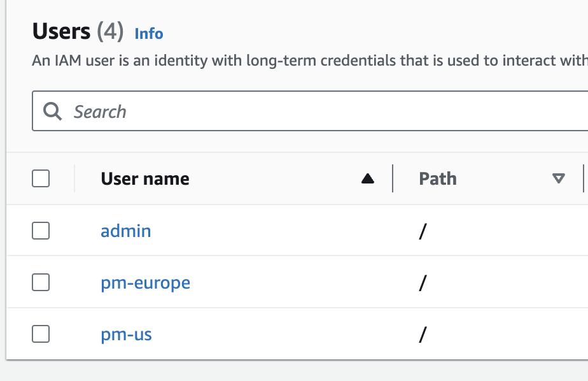This screenshot has width=588, height=381.
Task: Click the path value for pm-europe
Action: [421, 282]
